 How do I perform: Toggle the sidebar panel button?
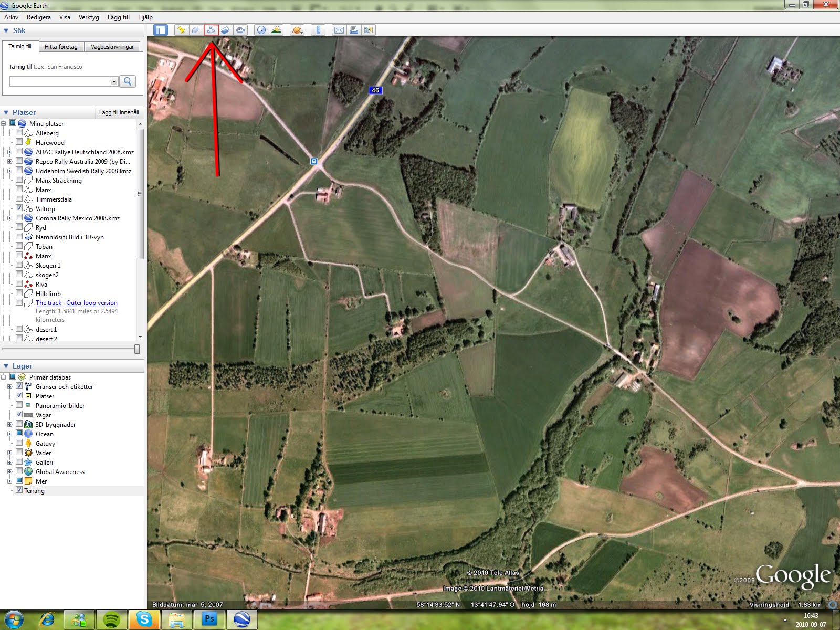pyautogui.click(x=160, y=30)
